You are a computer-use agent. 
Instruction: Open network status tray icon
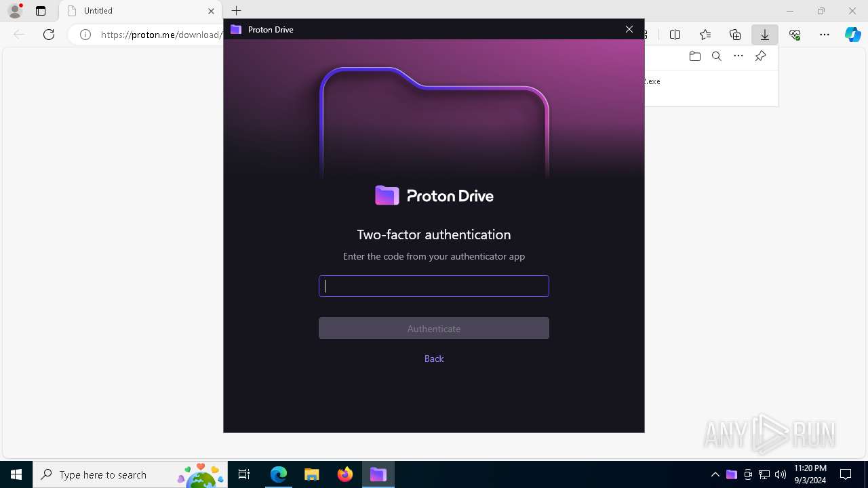click(x=764, y=474)
